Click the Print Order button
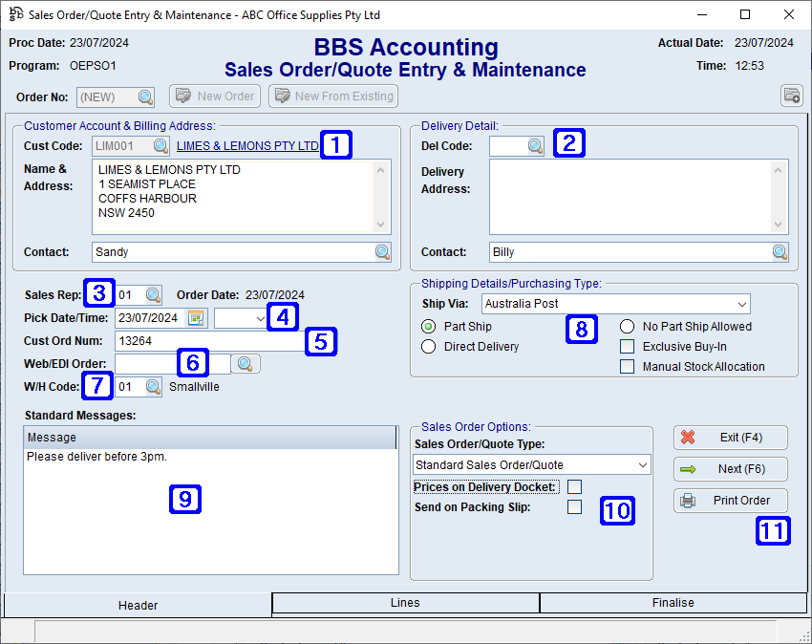The width and height of the screenshot is (812, 644). (x=731, y=501)
